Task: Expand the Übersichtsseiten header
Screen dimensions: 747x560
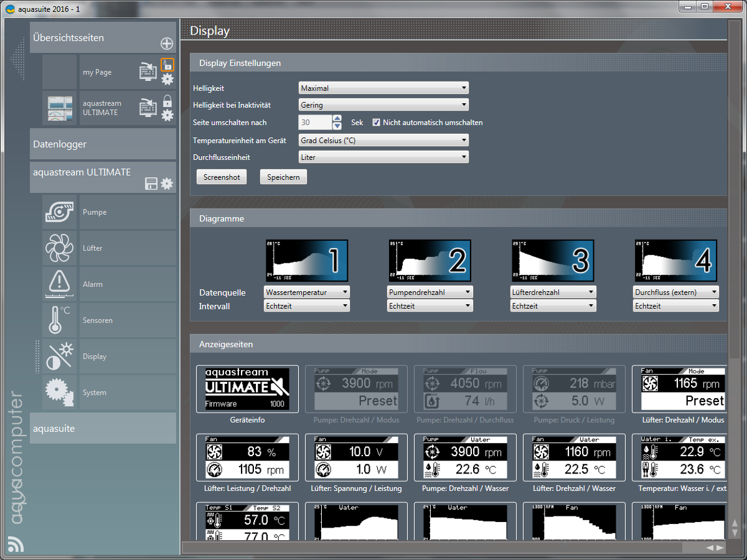Action: click(103, 38)
